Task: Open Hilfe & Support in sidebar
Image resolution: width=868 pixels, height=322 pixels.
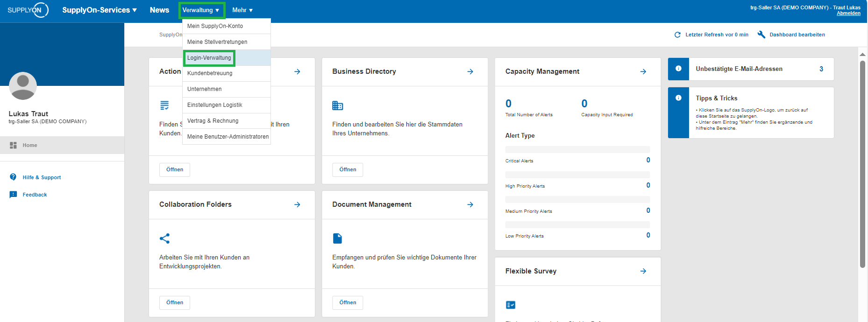Action: click(42, 177)
